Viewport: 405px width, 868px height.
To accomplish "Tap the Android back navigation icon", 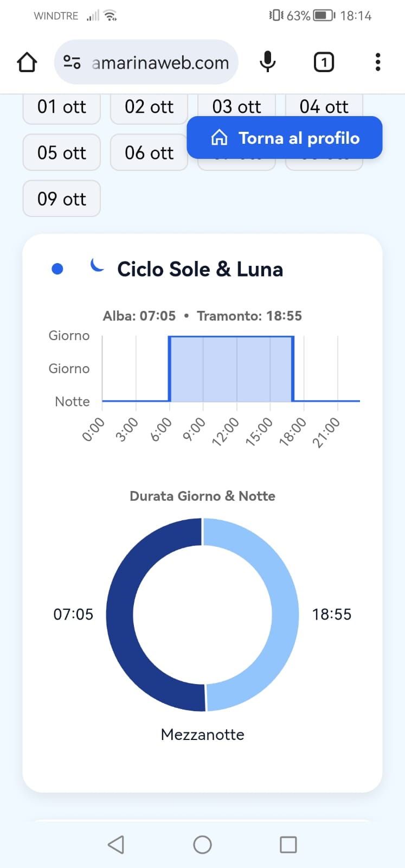I will point(116,845).
